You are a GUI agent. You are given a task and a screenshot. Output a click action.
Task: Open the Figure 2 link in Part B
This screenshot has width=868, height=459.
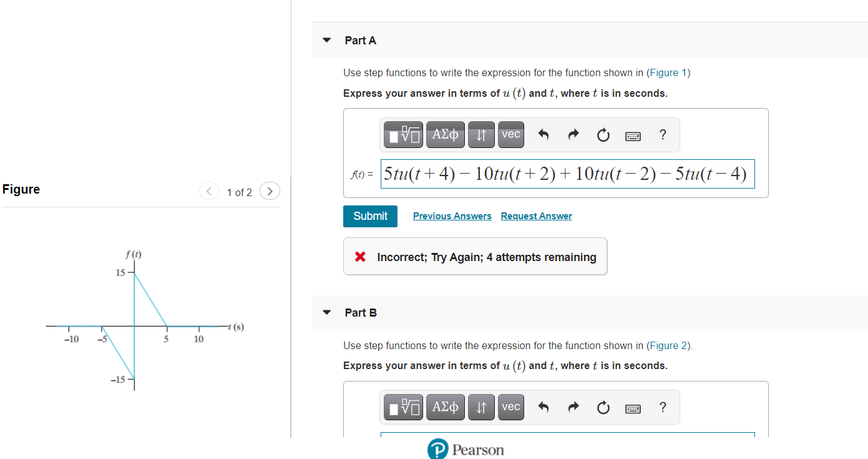[668, 345]
